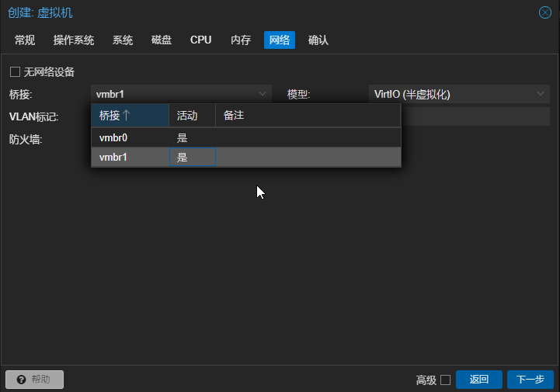Switch to the 磁盘 tab
Image resolution: width=560 pixels, height=392 pixels.
click(x=162, y=40)
